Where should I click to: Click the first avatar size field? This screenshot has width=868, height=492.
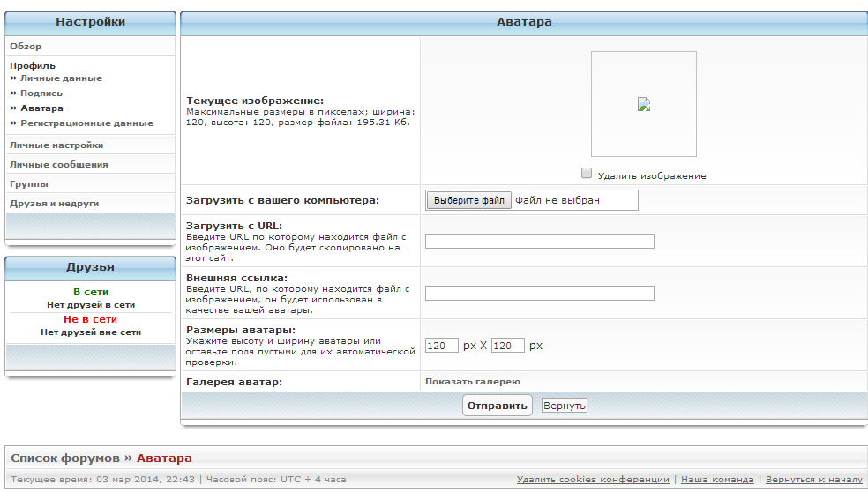coord(442,346)
